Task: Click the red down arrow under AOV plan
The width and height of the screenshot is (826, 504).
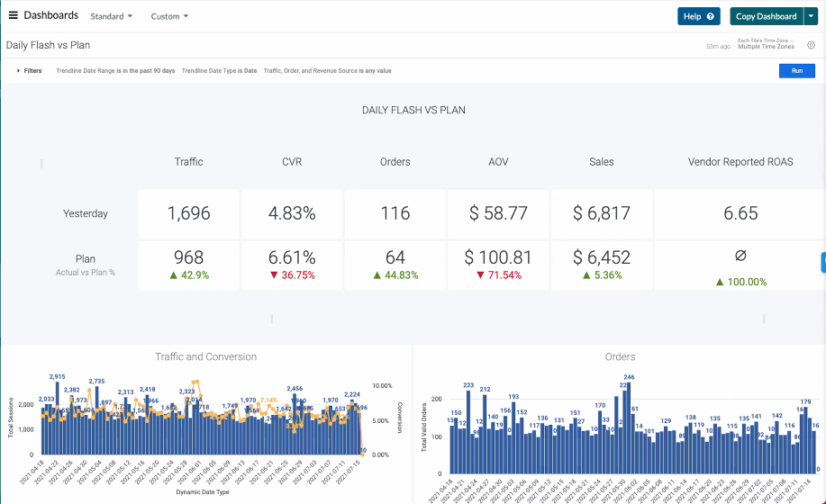Action: (x=482, y=275)
